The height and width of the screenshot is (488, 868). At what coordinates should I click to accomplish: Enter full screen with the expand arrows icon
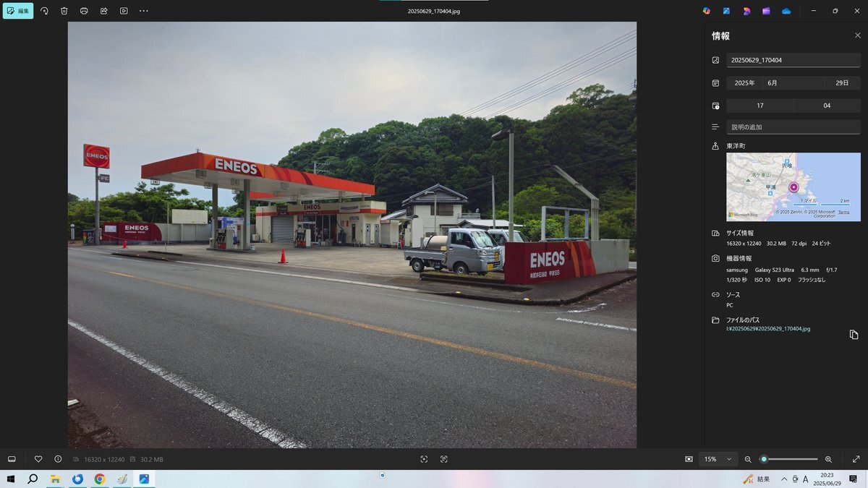point(856,459)
